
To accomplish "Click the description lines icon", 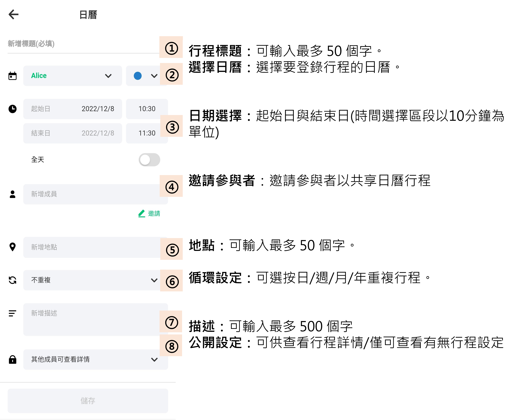I will pyautogui.click(x=13, y=313).
